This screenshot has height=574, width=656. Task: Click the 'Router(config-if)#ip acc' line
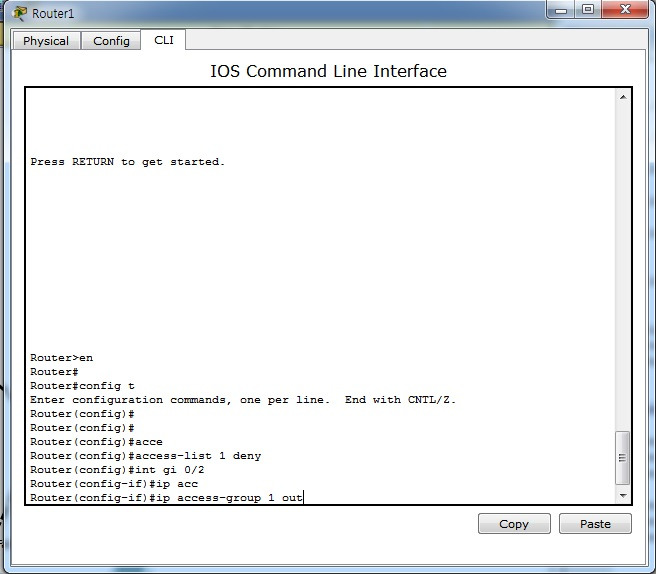[x=114, y=484]
